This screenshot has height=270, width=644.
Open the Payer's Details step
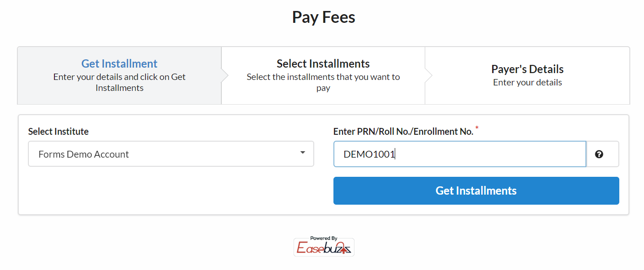(x=527, y=75)
